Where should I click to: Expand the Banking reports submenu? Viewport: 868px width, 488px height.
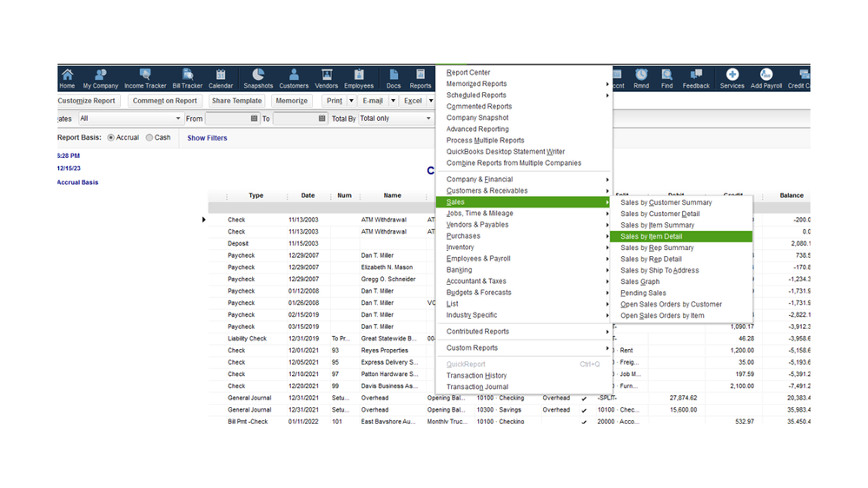click(x=523, y=270)
